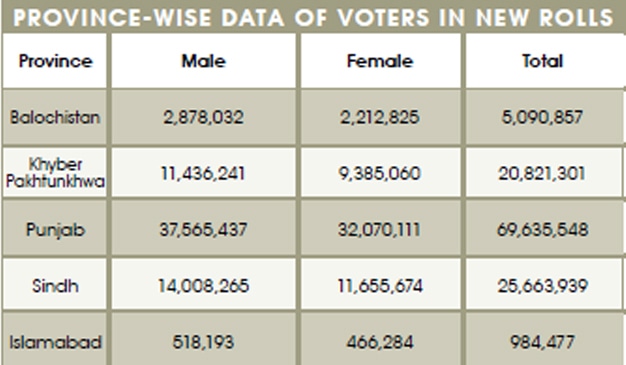This screenshot has width=626, height=365.
Task: Click Sindh male count 14,008,265
Action: 204,286
